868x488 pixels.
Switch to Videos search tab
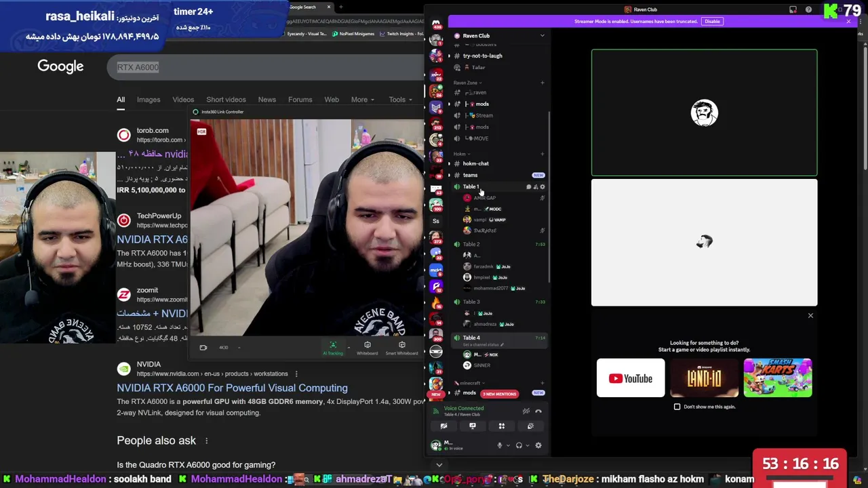pyautogui.click(x=183, y=100)
